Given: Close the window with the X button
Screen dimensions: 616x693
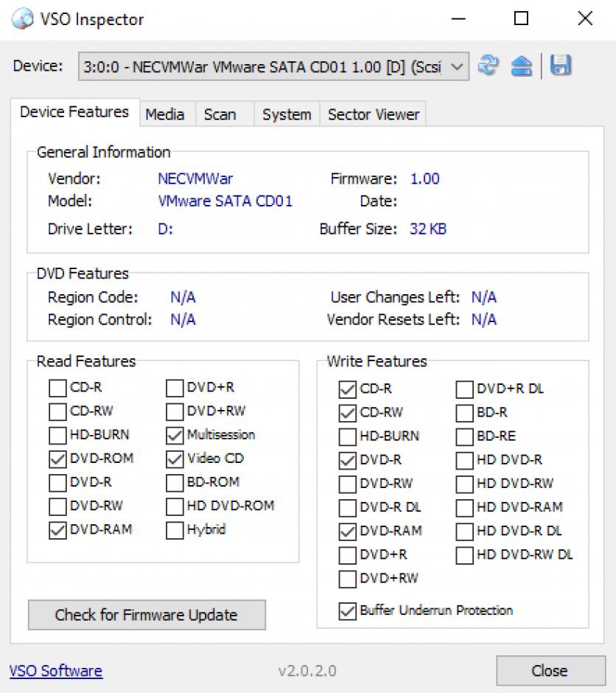Looking at the screenshot, I should [x=585, y=18].
